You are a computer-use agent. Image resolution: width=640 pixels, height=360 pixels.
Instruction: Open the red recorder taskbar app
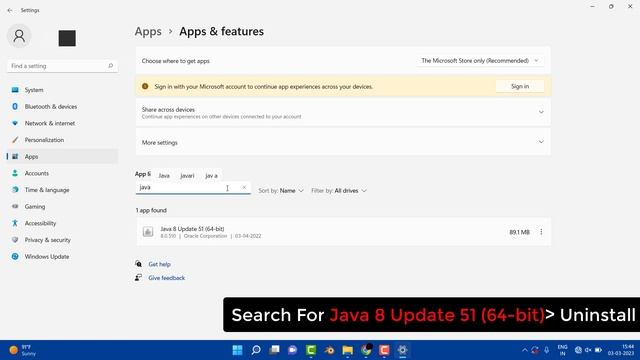(384, 350)
